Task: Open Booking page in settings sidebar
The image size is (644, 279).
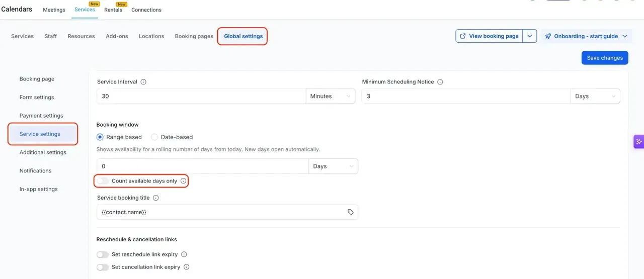Action: click(37, 79)
